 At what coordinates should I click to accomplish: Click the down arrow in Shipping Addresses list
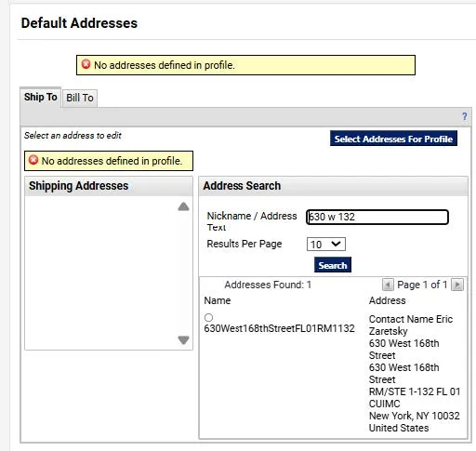click(183, 340)
